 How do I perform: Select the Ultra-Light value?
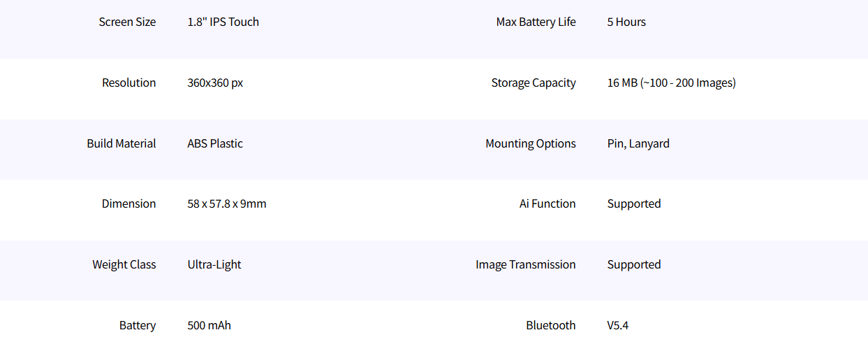[x=214, y=264]
